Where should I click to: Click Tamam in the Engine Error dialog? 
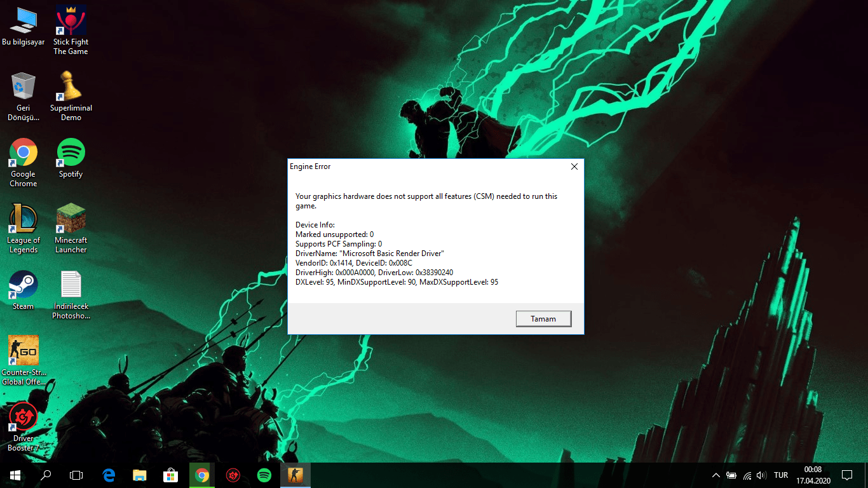tap(543, 319)
